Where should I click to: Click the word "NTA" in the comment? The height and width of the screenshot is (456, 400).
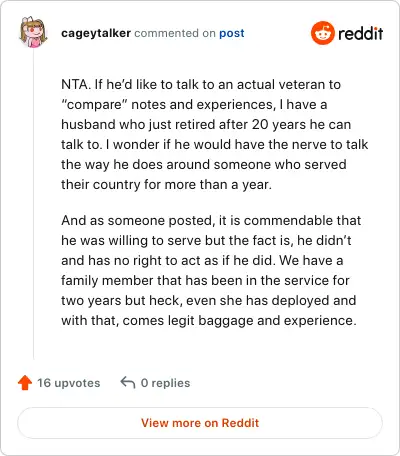click(x=75, y=84)
